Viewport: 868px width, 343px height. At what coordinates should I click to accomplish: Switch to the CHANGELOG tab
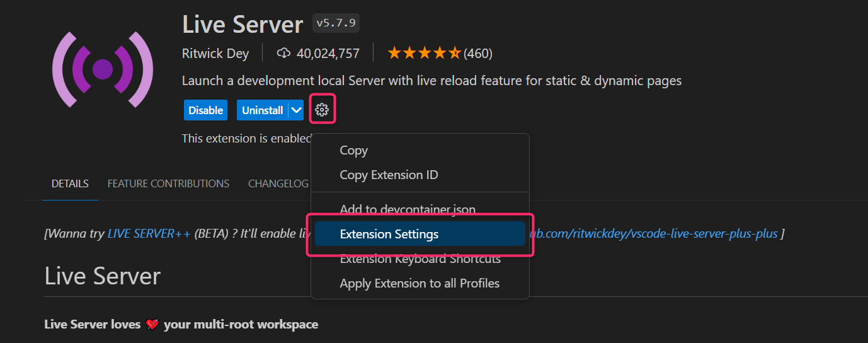coord(278,183)
